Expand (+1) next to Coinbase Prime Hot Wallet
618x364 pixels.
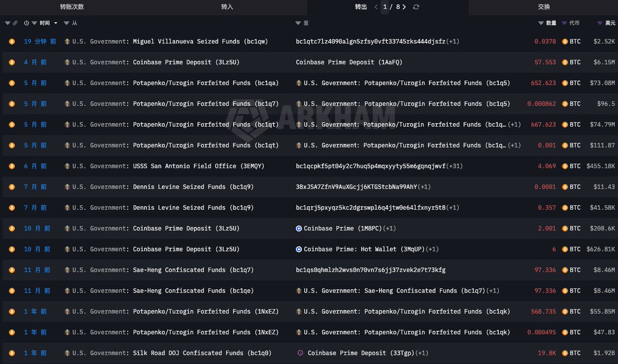coord(433,249)
